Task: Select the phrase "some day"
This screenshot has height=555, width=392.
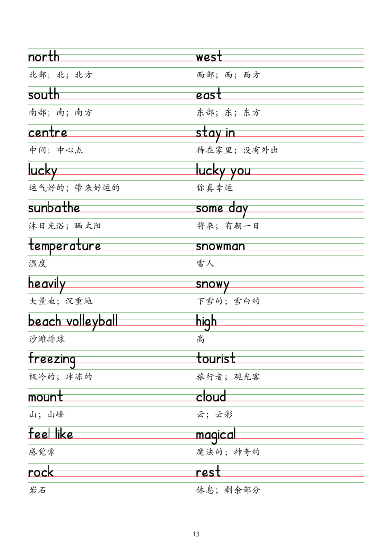Action: click(x=223, y=208)
